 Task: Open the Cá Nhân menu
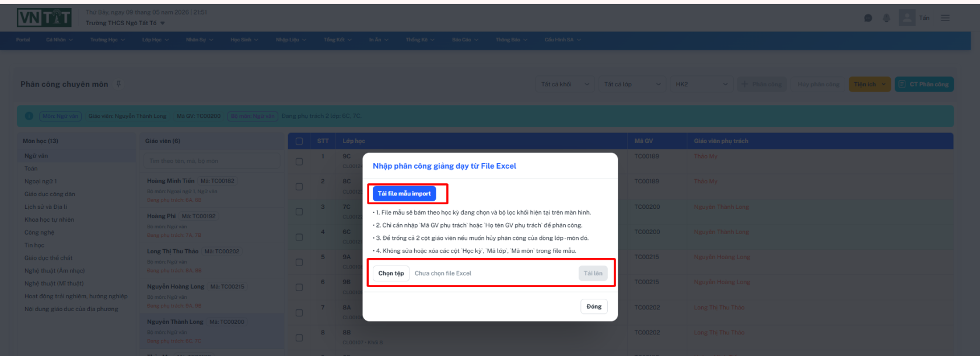[x=60, y=40]
